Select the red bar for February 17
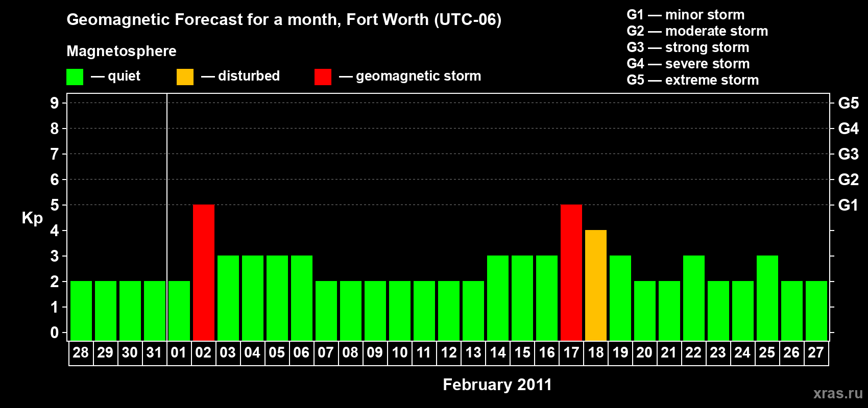 [x=571, y=272]
